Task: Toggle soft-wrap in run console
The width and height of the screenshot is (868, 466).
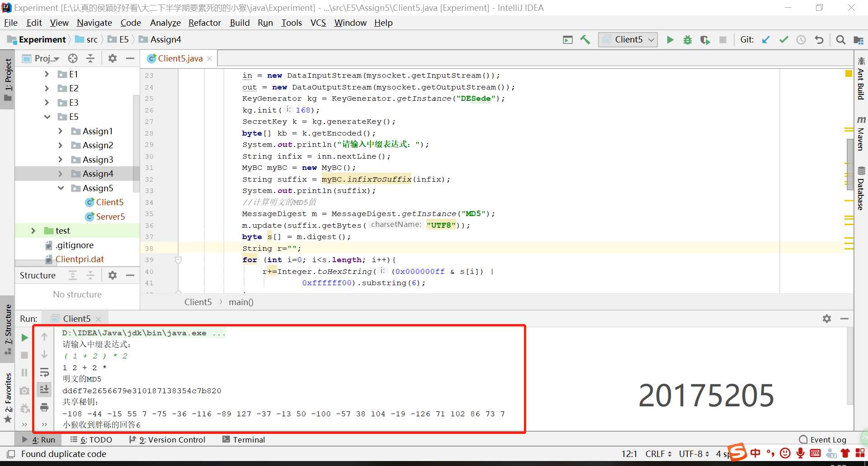Action: coord(44,372)
